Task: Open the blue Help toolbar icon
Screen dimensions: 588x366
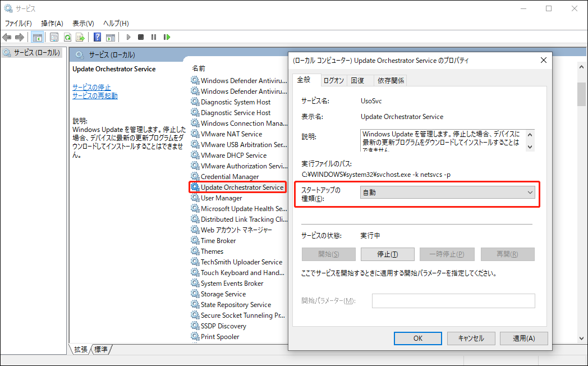Action: [98, 37]
